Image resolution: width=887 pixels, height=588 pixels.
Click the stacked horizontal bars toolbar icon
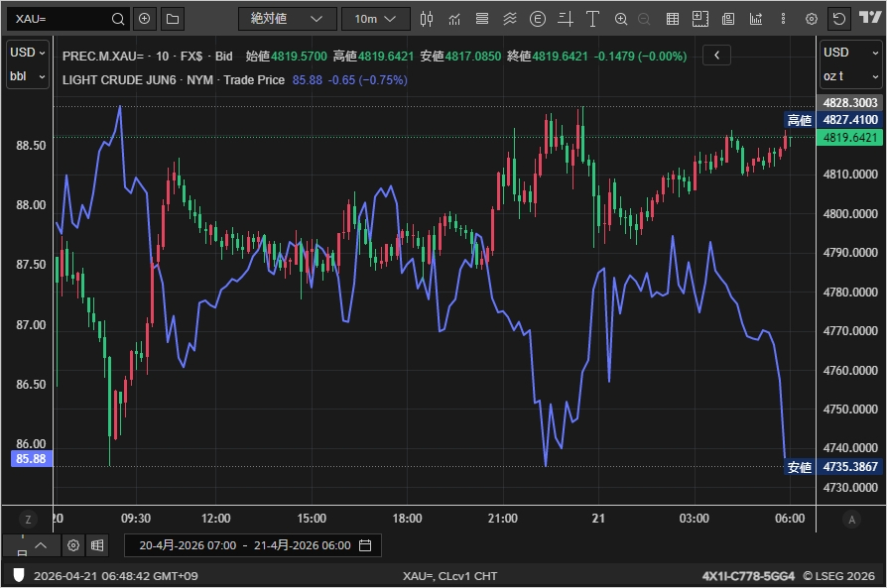[482, 19]
